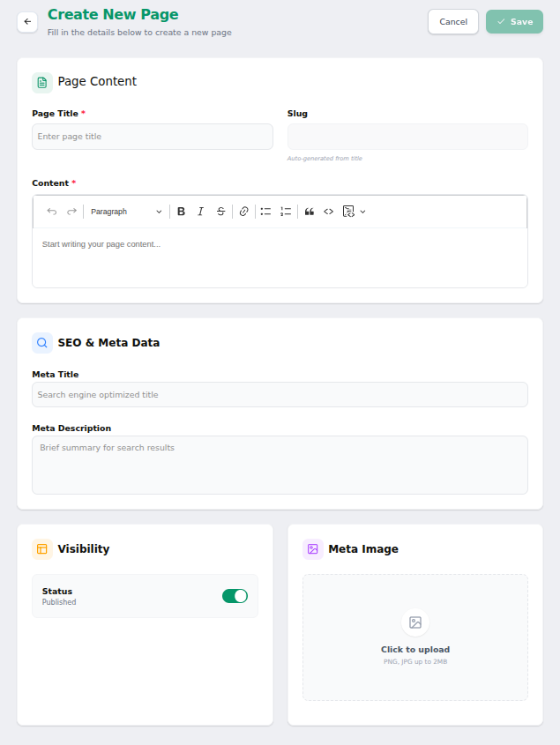This screenshot has height=745, width=560.
Task: Toggle the Published status switch
Action: pos(235,596)
